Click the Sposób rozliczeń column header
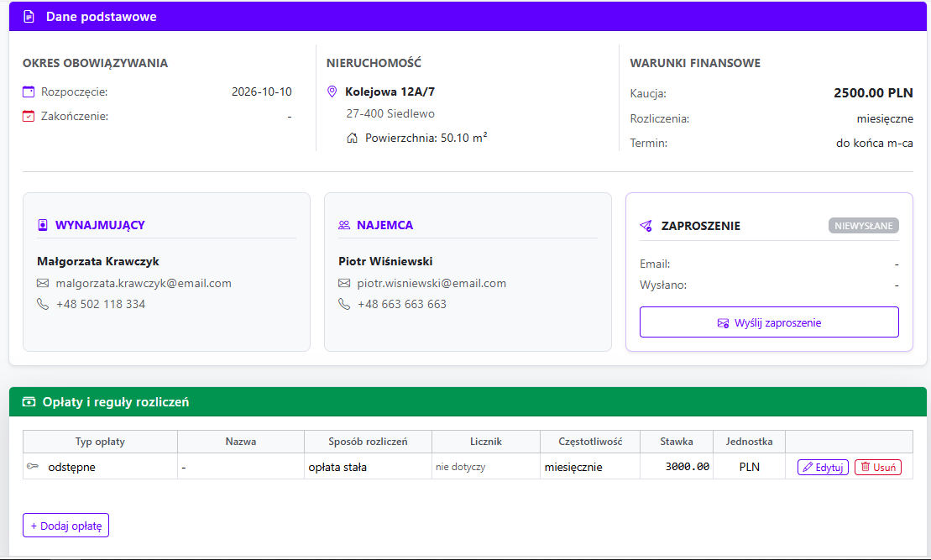The height and width of the screenshot is (560, 931). tap(369, 442)
